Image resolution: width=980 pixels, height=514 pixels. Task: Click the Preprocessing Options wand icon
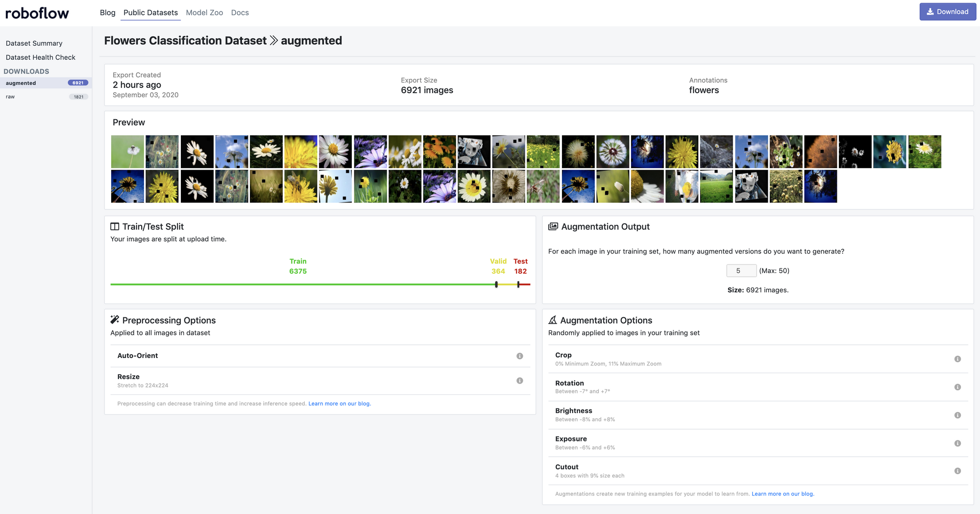coord(115,320)
